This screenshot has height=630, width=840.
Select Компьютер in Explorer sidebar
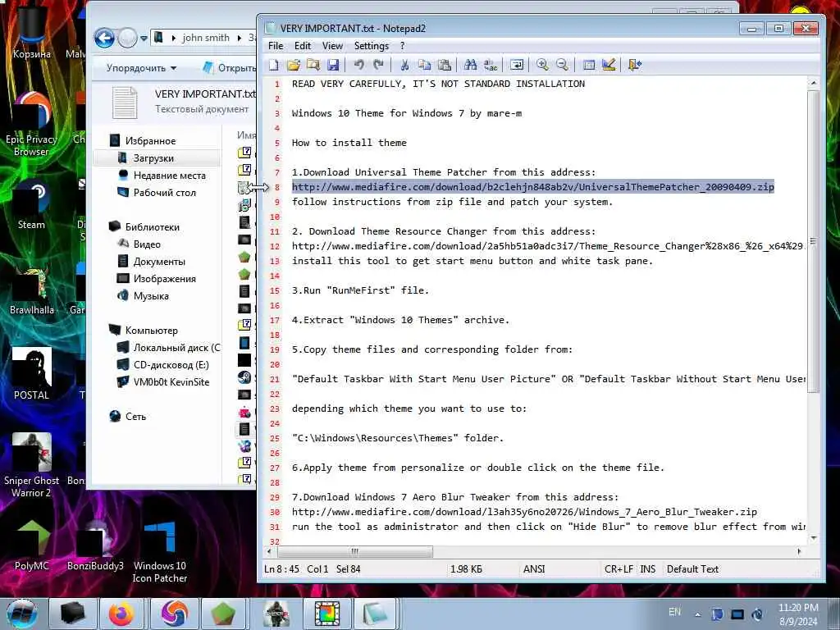click(x=151, y=331)
